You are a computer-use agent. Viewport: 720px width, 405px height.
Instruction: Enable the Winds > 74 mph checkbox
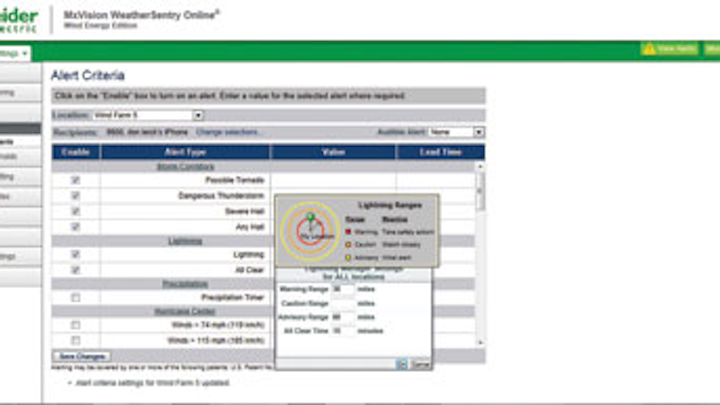tap(76, 325)
